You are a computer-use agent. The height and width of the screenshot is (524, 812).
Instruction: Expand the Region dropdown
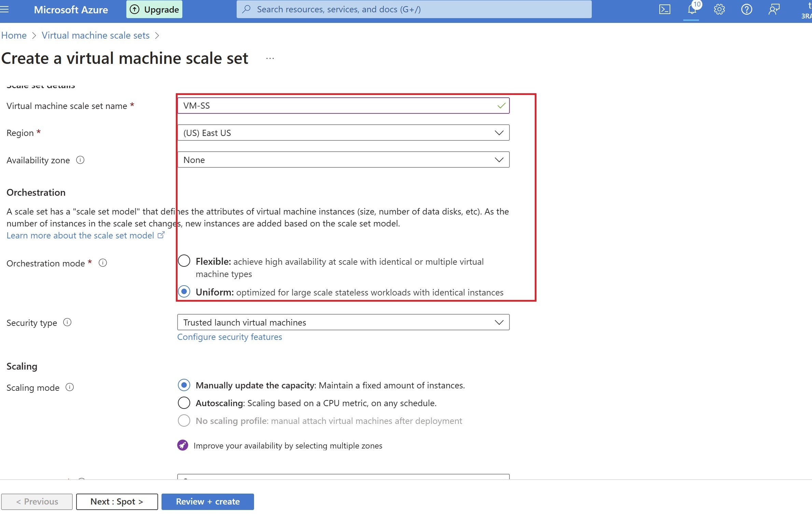tap(343, 133)
